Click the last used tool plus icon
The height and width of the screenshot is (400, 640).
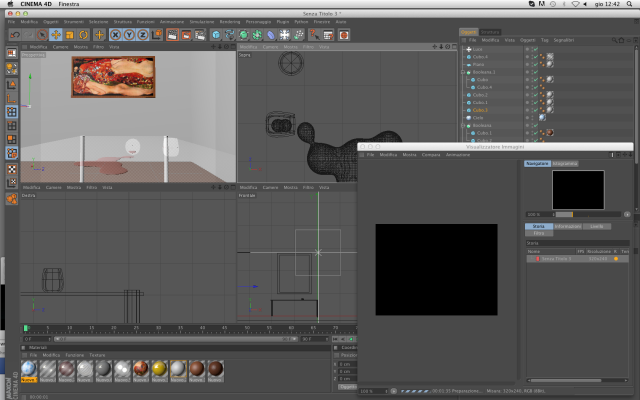tap(99, 35)
